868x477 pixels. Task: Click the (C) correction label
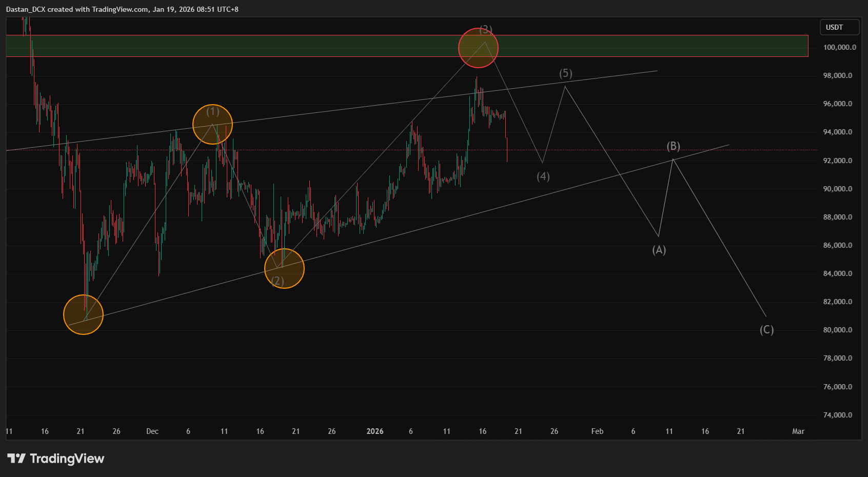click(x=766, y=330)
